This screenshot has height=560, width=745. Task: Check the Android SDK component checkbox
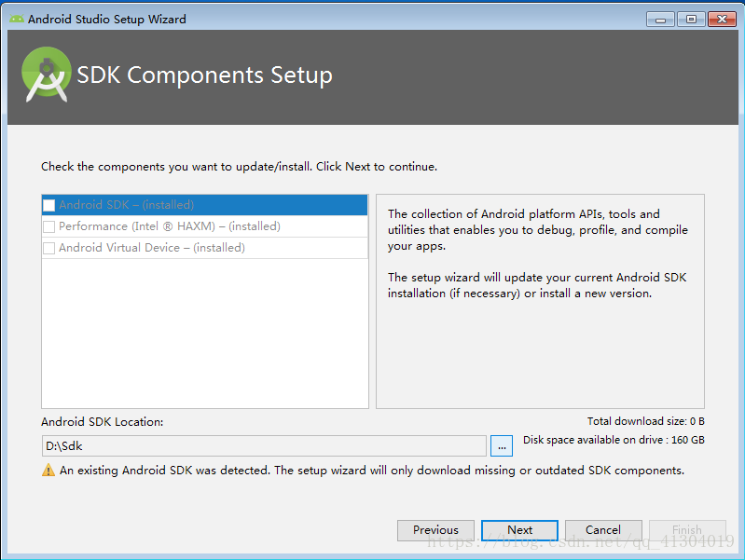(48, 205)
